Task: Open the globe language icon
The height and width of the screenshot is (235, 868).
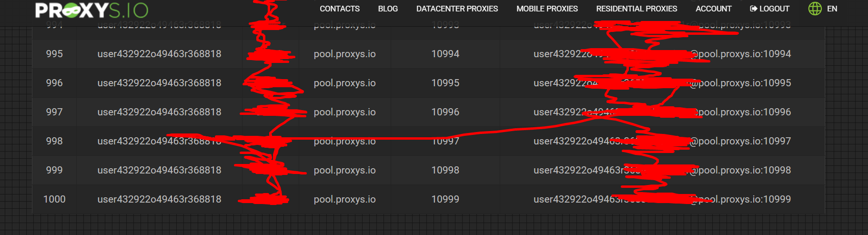Action: [x=815, y=9]
